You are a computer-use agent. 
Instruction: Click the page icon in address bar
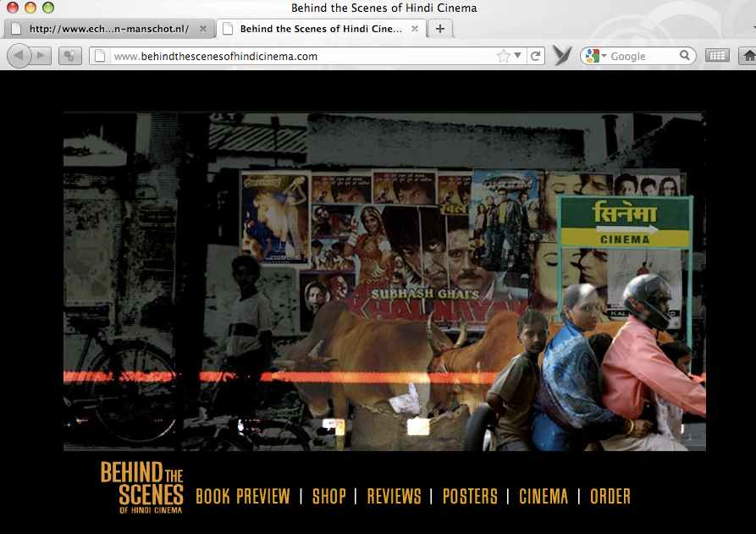click(x=100, y=56)
